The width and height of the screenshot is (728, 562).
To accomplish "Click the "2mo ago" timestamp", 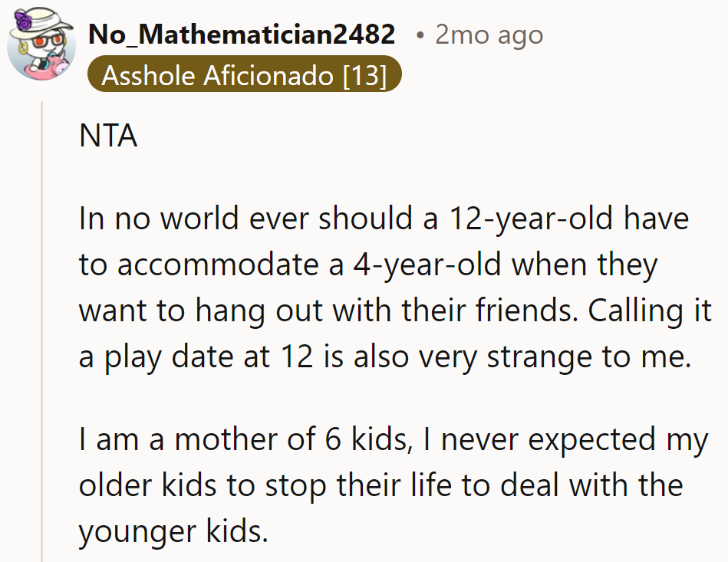I will pos(489,35).
